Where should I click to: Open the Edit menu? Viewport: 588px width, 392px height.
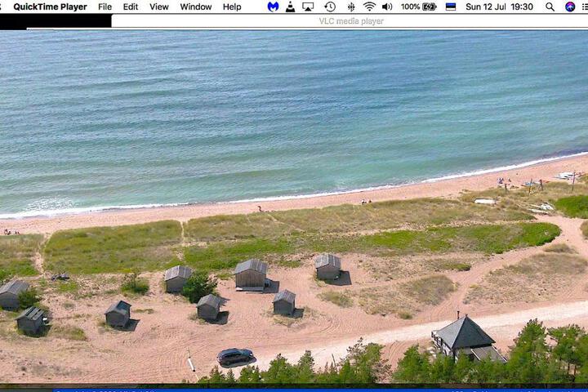pyautogui.click(x=131, y=7)
